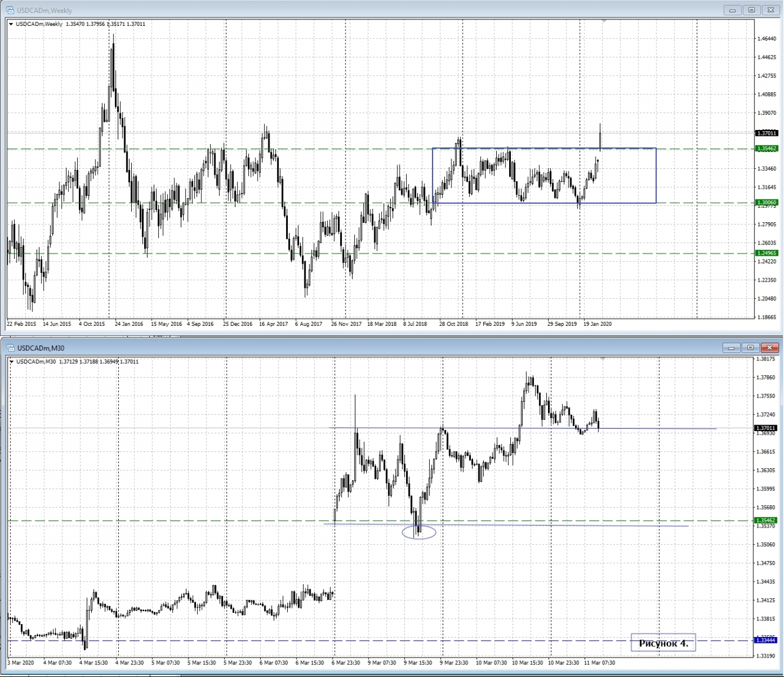784x677 pixels.
Task: Click price axis value 1.34125 in M30 chart
Action: tap(766, 601)
